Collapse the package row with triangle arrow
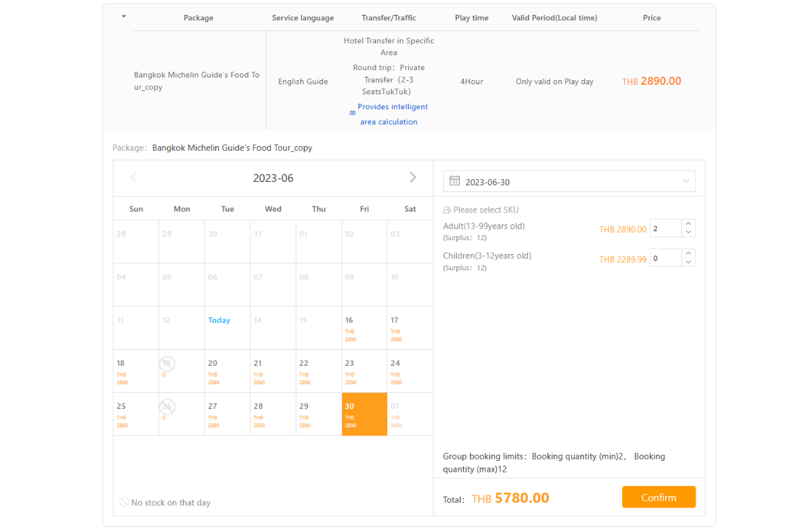 coord(123,17)
